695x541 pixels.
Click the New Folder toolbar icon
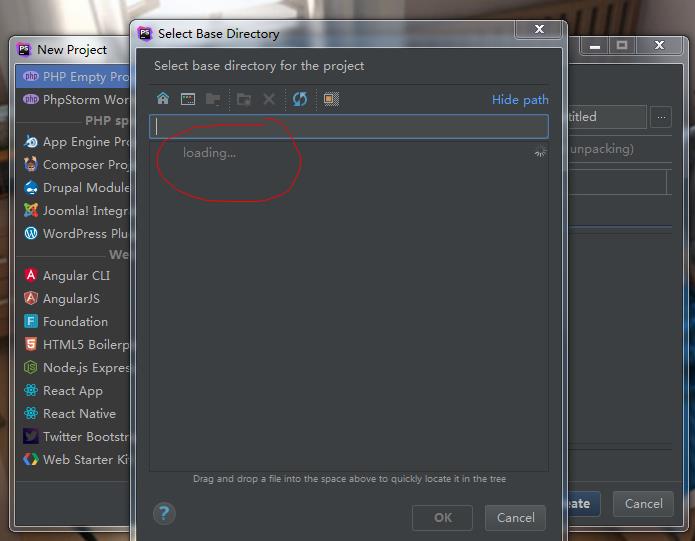(244, 99)
